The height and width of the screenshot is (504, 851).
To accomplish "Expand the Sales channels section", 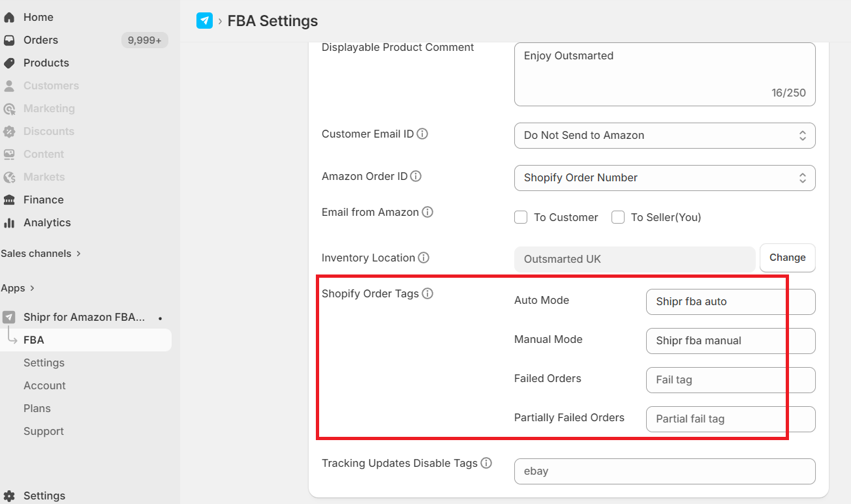I will pos(78,254).
